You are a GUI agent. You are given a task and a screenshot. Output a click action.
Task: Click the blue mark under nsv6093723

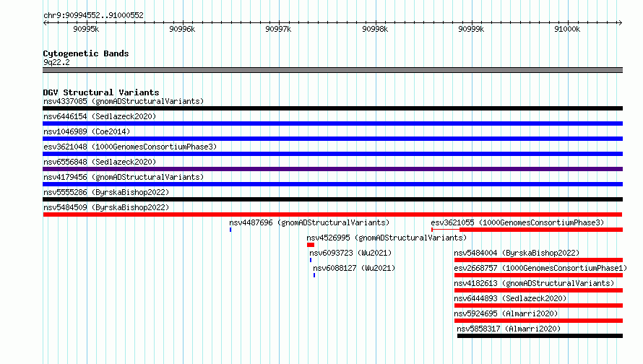pyautogui.click(x=311, y=260)
